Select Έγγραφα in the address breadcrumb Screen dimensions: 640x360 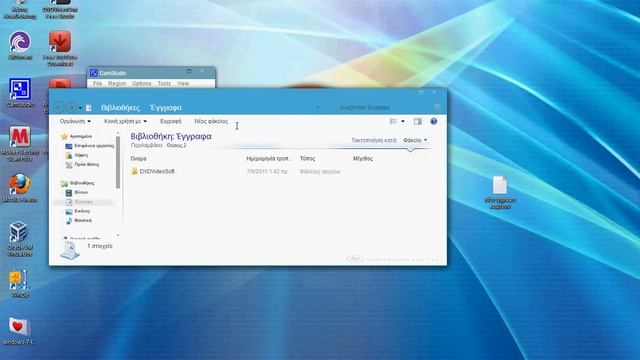[166, 108]
